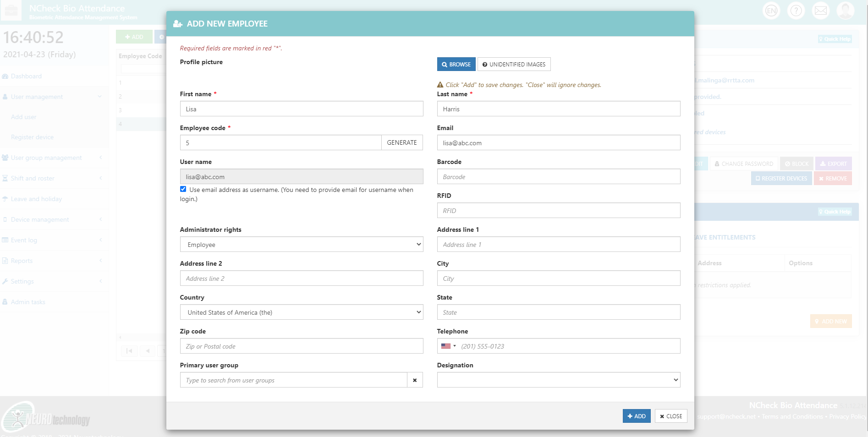Open the messages envelope icon
The image size is (868, 437).
click(x=821, y=10)
